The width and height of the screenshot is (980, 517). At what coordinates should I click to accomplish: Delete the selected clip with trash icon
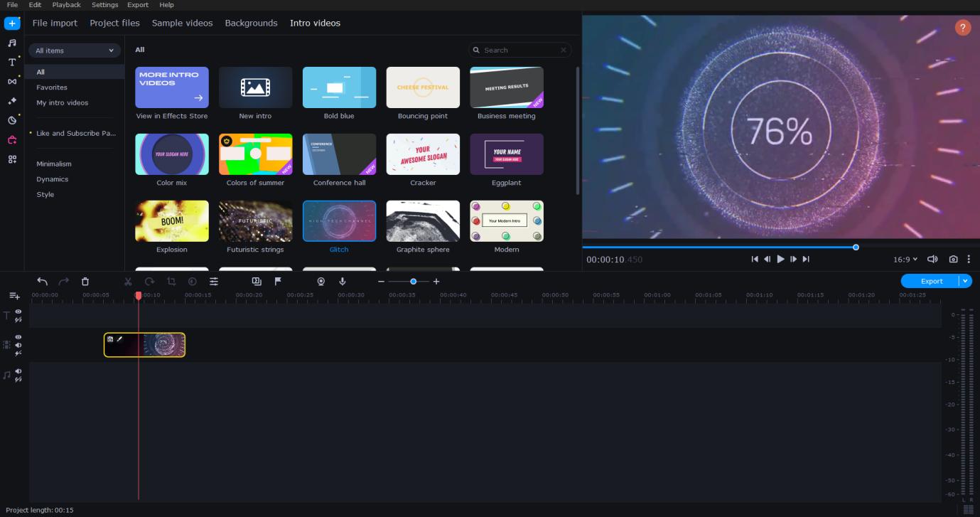[85, 282]
